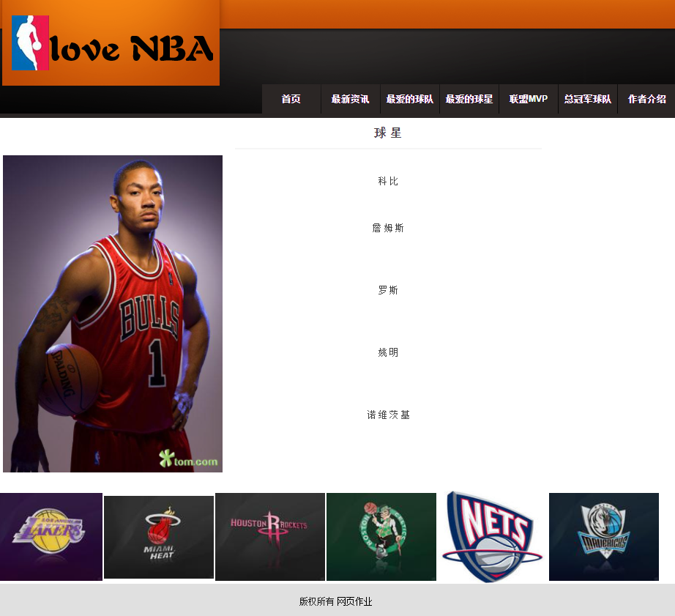This screenshot has width=675, height=616.
Task: Click the 姚明 player link
Action: pyautogui.click(x=388, y=352)
